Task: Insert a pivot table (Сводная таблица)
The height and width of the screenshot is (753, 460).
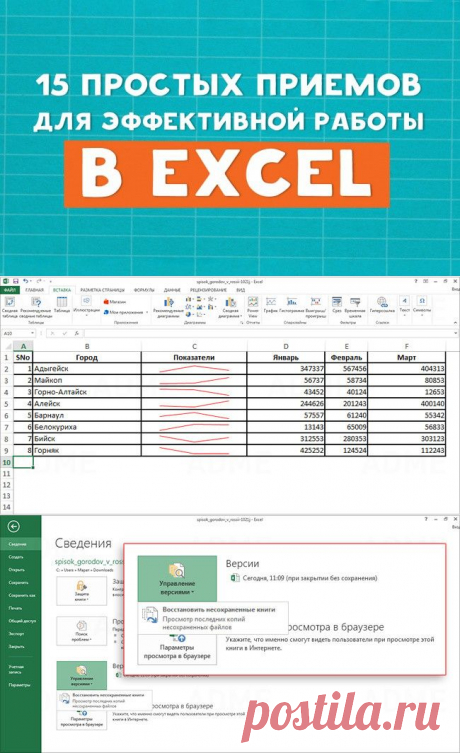Action: [x=10, y=306]
